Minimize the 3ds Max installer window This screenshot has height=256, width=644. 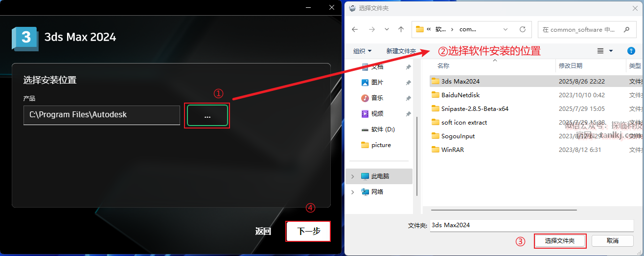[308, 7]
